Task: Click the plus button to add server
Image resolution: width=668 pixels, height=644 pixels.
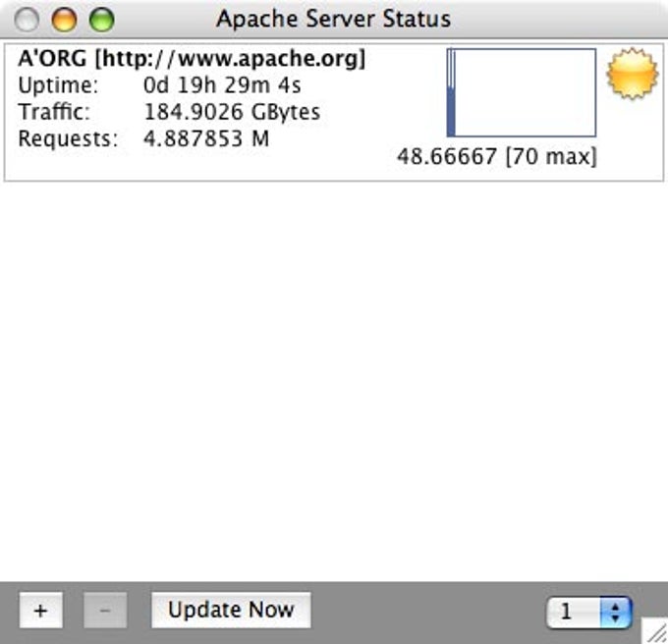Action: tap(41, 611)
